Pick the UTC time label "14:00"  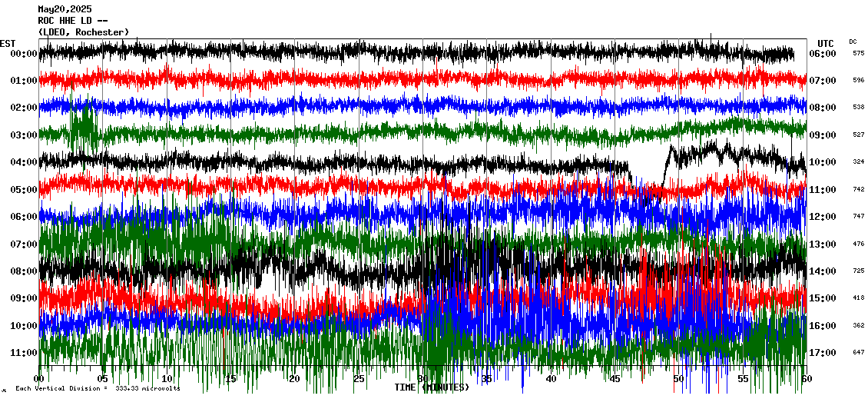(x=823, y=271)
